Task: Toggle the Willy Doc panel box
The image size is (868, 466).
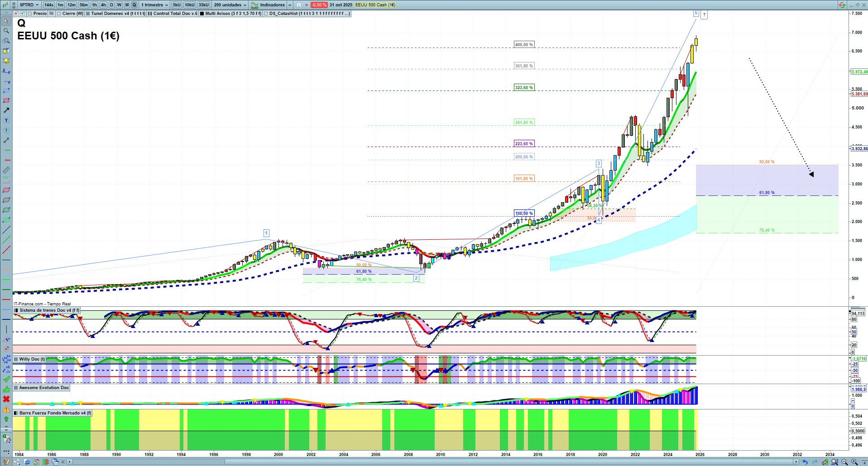Action: tap(16, 359)
